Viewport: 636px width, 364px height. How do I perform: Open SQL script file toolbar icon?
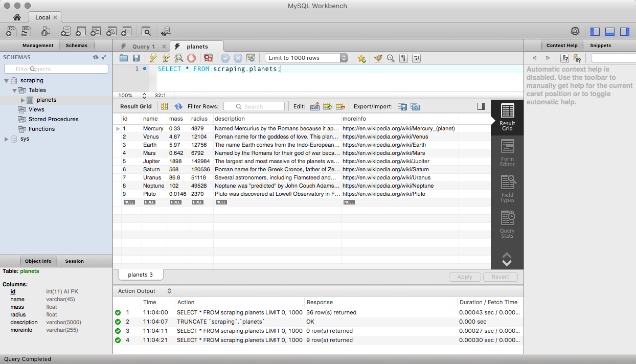(x=27, y=31)
